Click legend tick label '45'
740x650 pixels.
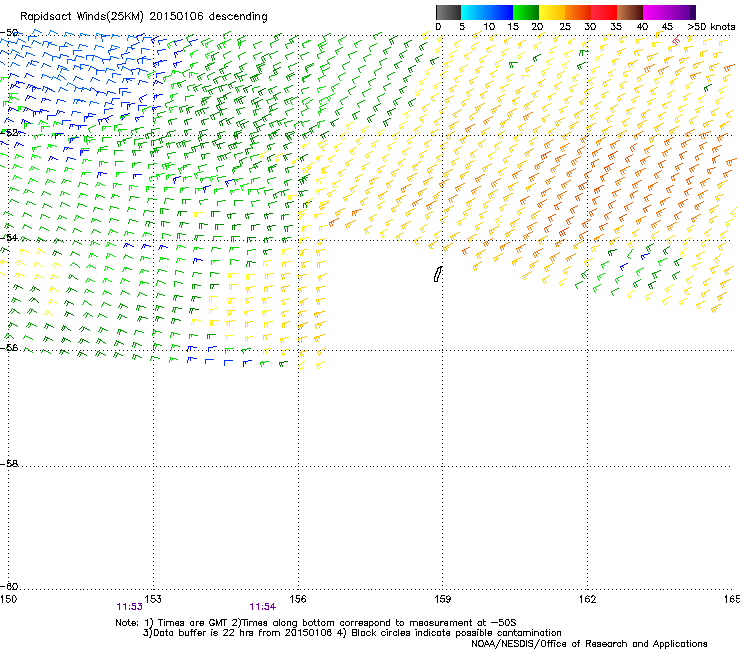(667, 27)
